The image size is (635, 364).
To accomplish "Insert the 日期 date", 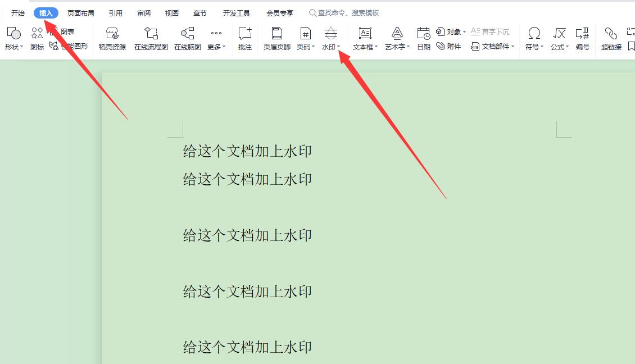I will point(424,38).
